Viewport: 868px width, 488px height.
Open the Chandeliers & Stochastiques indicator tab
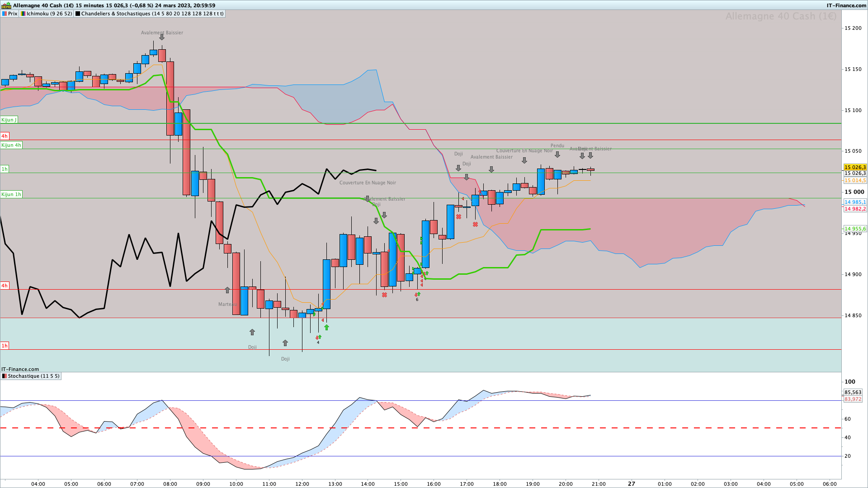point(149,14)
